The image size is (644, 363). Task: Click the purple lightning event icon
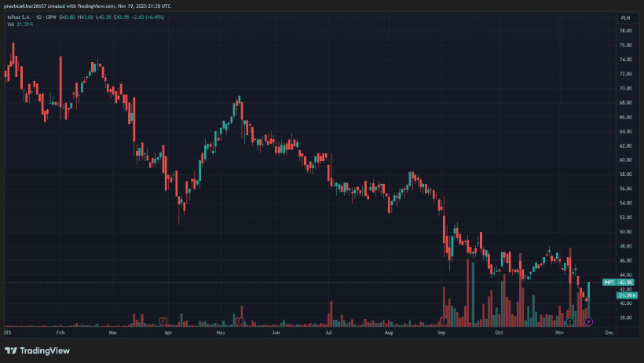pyautogui.click(x=589, y=321)
